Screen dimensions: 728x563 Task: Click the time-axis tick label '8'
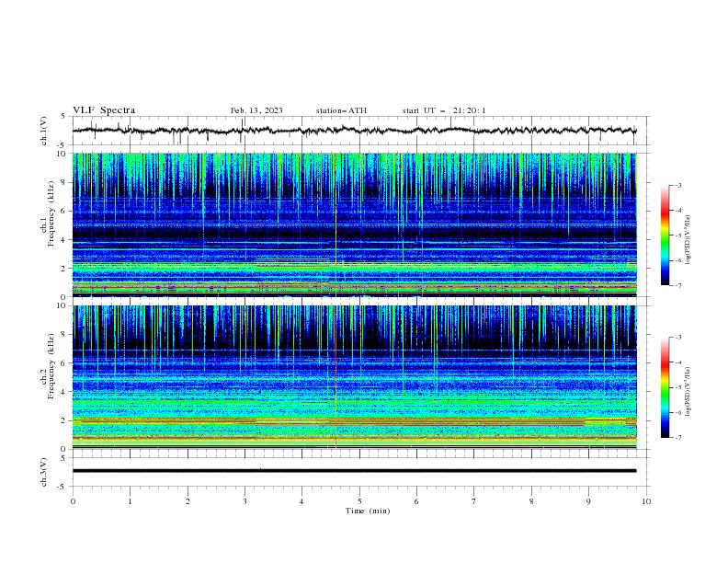[x=531, y=501]
